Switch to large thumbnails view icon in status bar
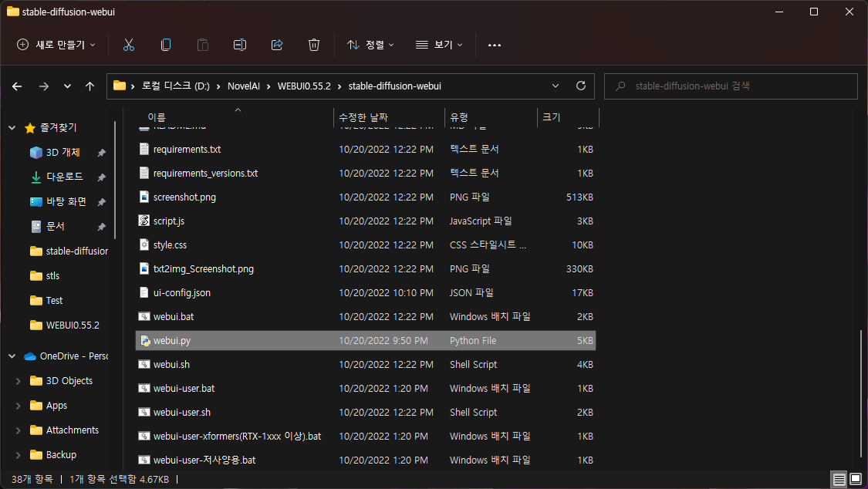Image resolution: width=868 pixels, height=489 pixels. point(856,479)
